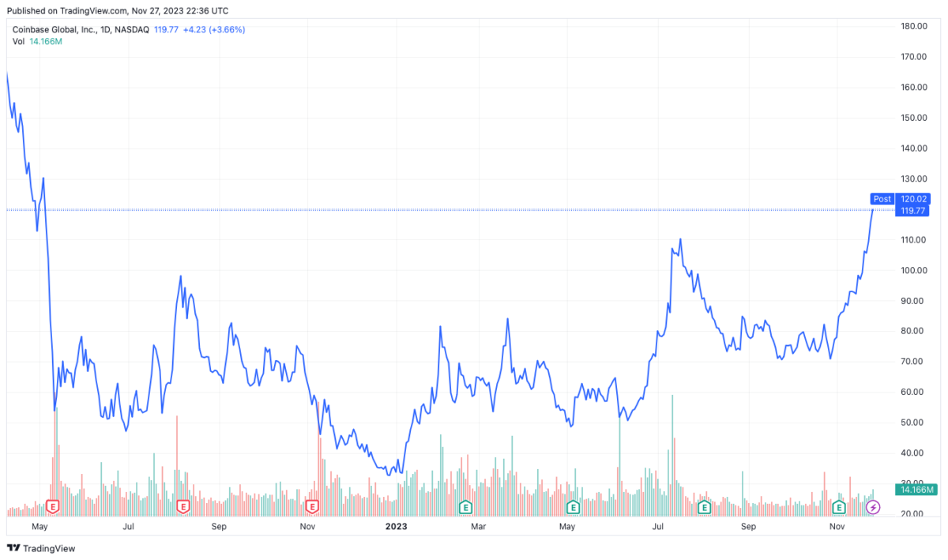The height and width of the screenshot is (560, 948).
Task: Click the green earnings marker before March 2023
Action: point(466,506)
